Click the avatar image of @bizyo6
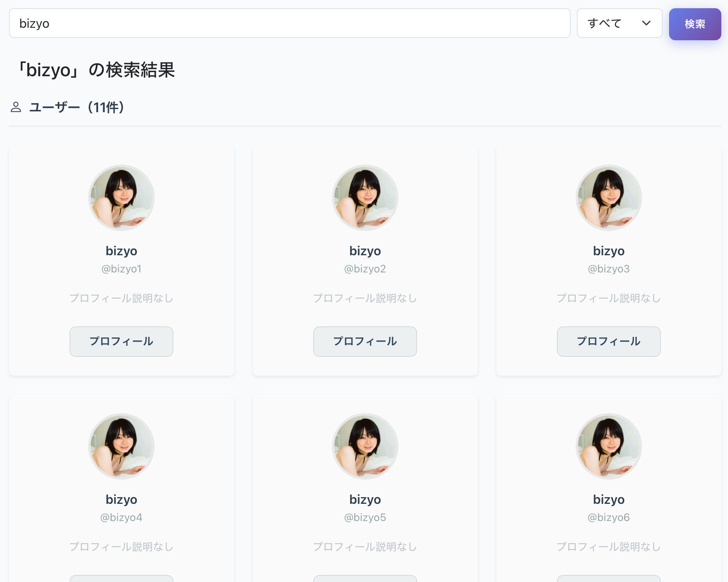 609,446
